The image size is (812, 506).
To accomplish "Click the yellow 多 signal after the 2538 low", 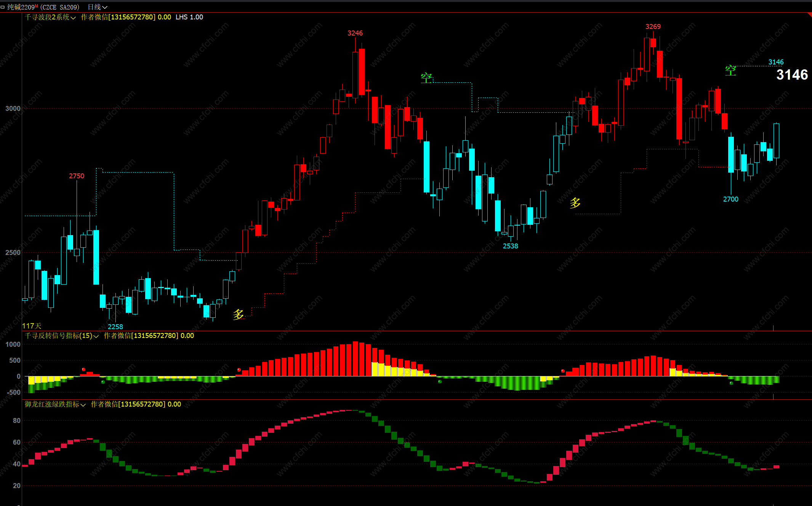I will click(575, 203).
